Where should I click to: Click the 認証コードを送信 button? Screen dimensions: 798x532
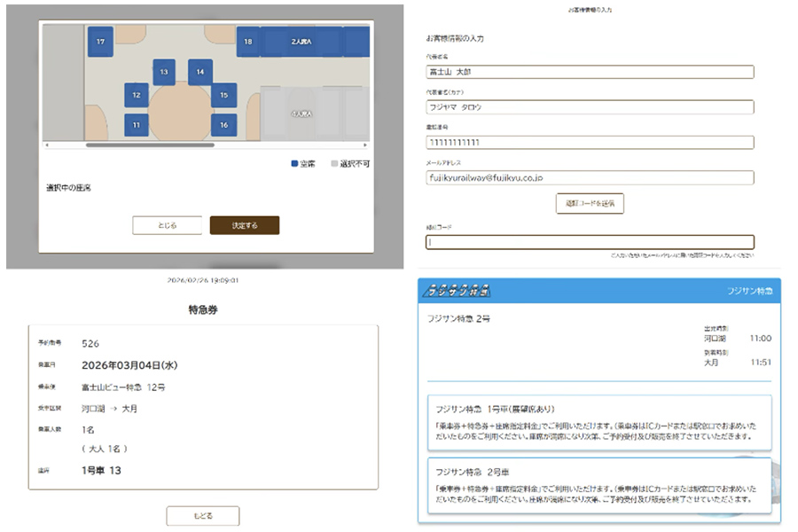pyautogui.click(x=590, y=203)
